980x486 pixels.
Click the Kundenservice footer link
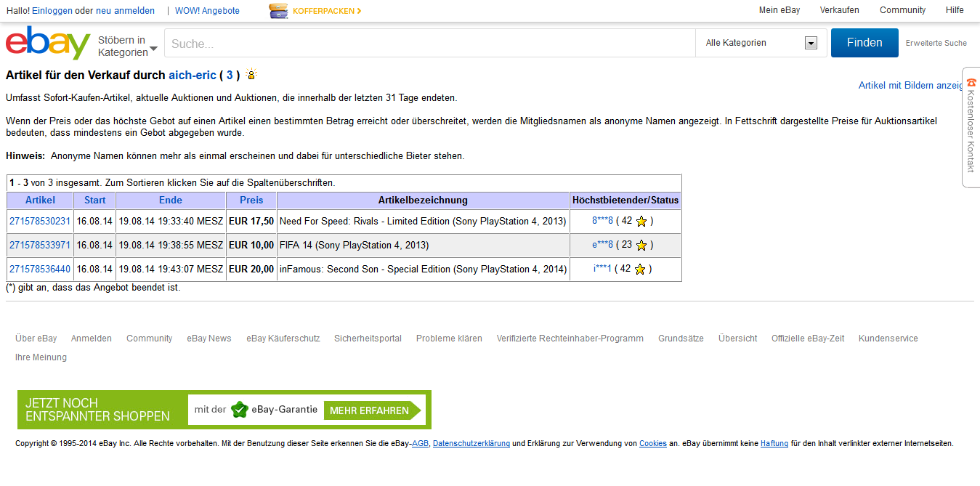click(888, 339)
